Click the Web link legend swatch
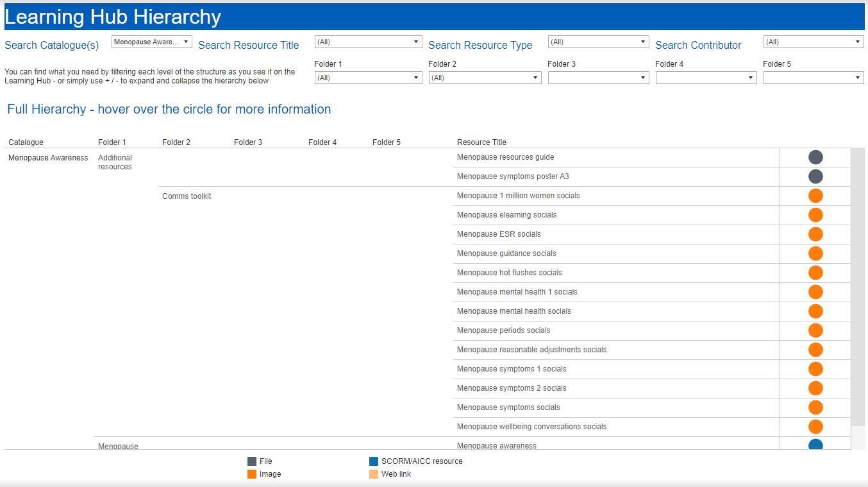 (374, 474)
